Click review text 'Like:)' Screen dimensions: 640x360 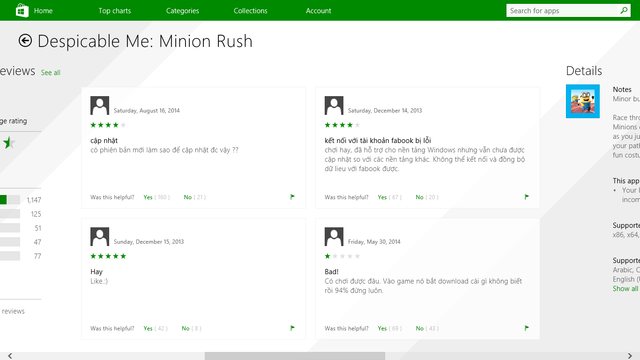click(99, 281)
